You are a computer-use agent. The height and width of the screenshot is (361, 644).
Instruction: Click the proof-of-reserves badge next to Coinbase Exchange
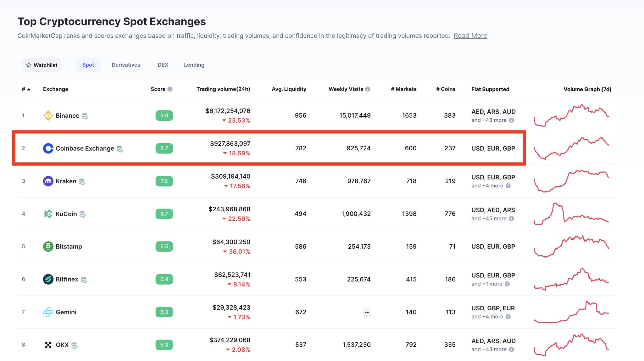[120, 149]
